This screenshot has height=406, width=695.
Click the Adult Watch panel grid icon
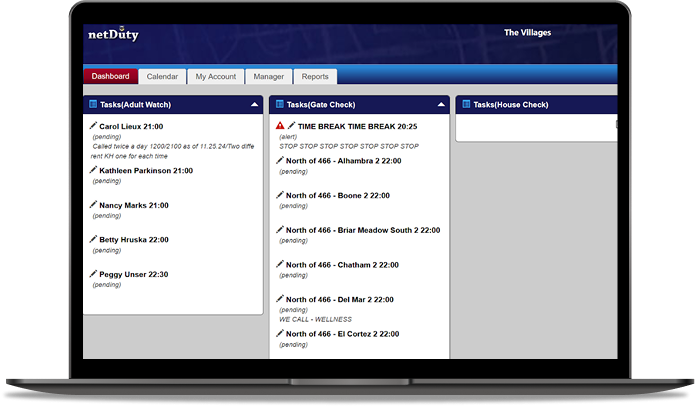pos(93,104)
